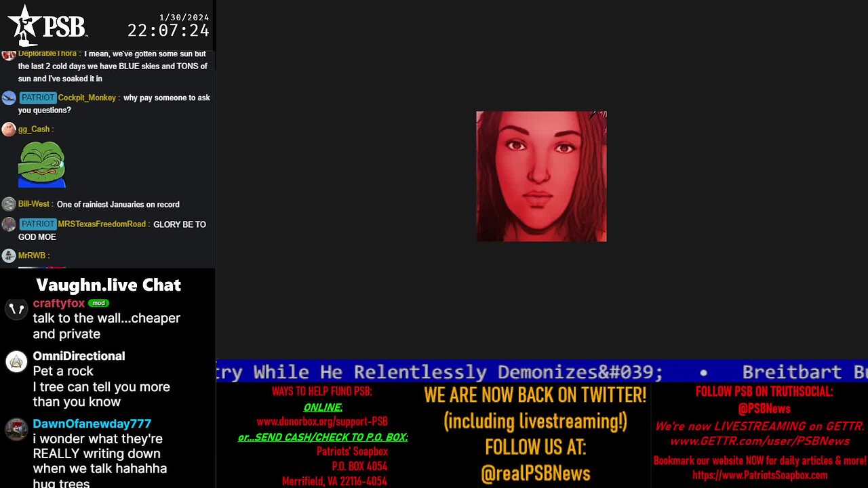Screen dimensions: 868x488
Task: Click the username Cockpit_Monkey
Action: (x=87, y=98)
